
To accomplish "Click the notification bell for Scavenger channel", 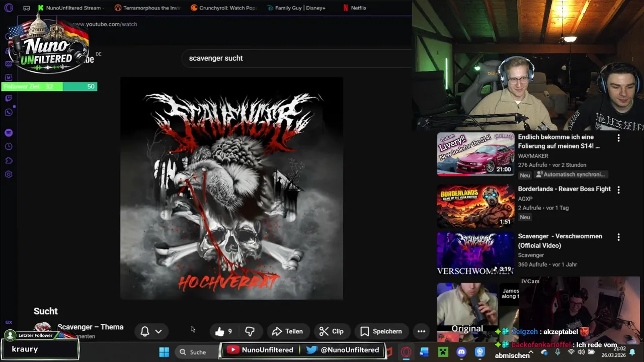I will (x=145, y=331).
